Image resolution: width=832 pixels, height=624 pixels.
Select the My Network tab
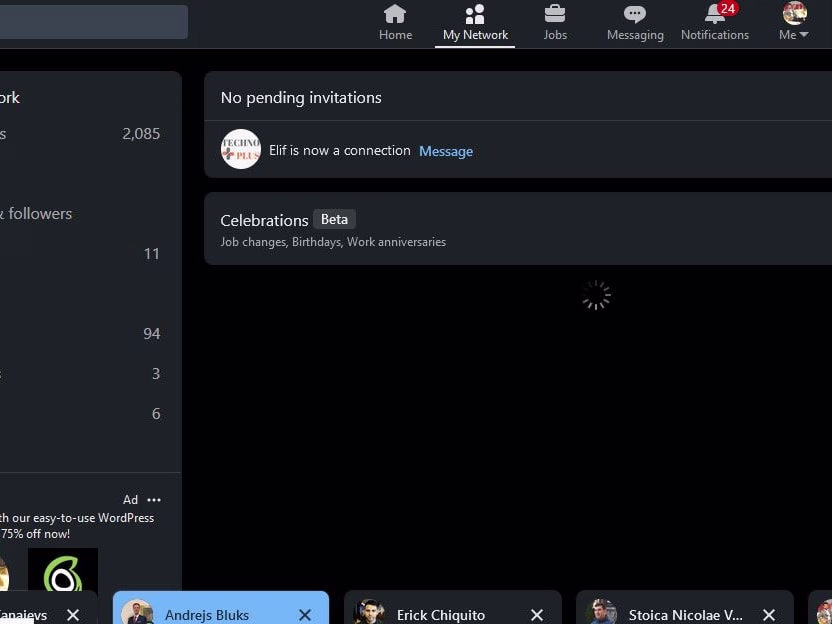475,23
